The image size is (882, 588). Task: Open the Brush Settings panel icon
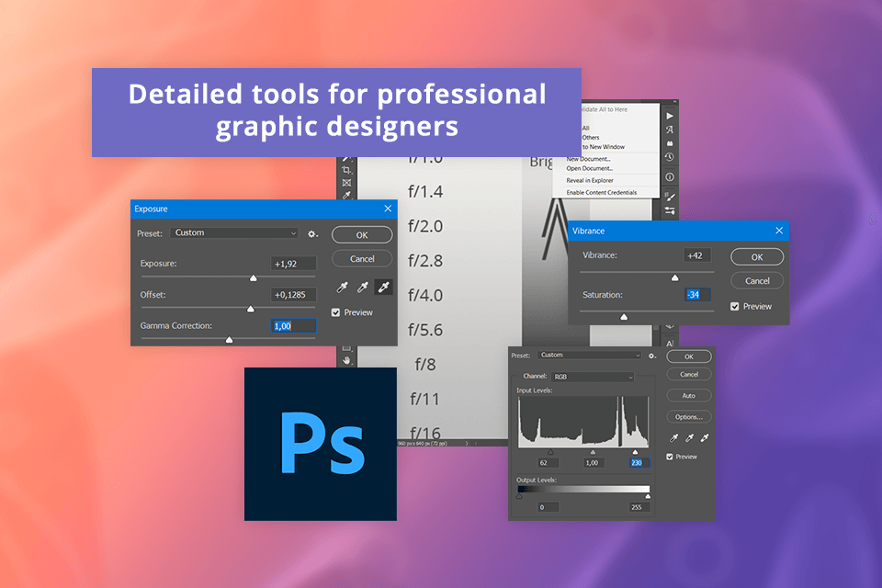coord(670,197)
